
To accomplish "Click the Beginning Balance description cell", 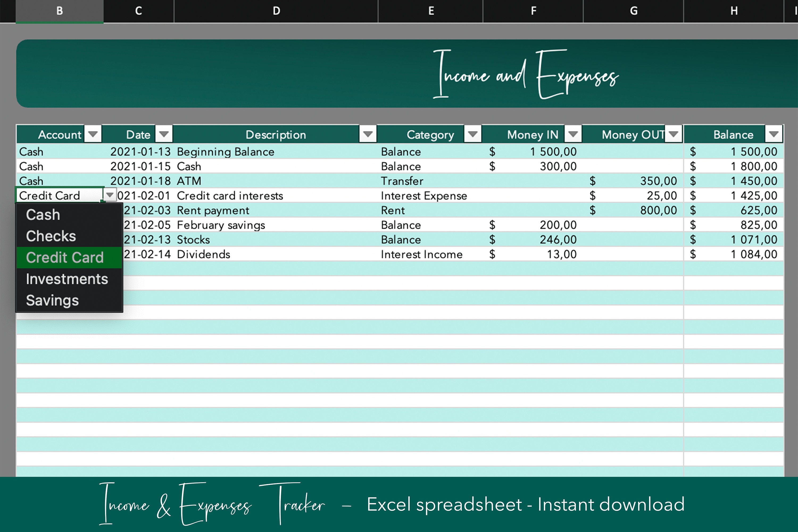I will click(x=225, y=152).
